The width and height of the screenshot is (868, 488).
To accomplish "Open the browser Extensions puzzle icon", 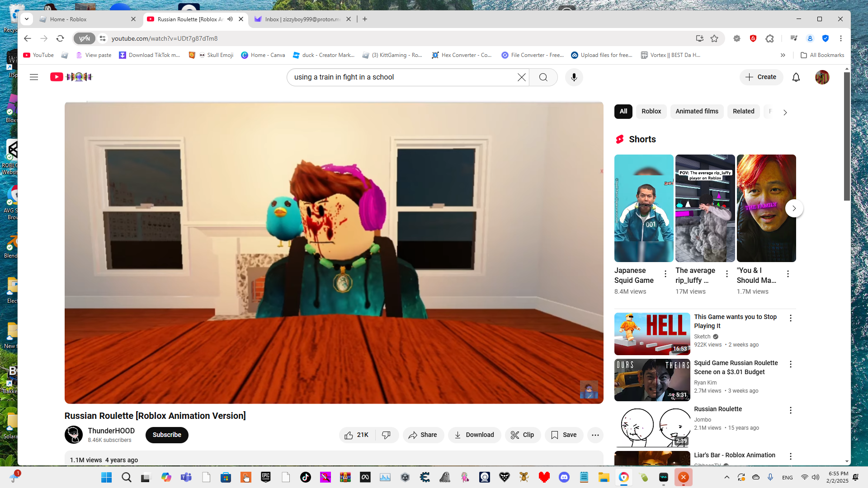I will (x=769, y=38).
